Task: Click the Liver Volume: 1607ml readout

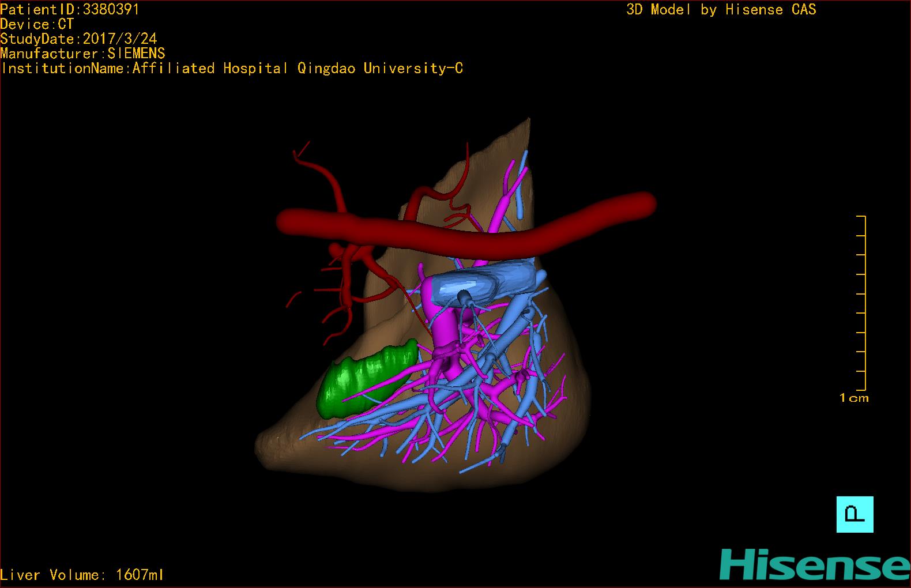Action: pos(82,575)
